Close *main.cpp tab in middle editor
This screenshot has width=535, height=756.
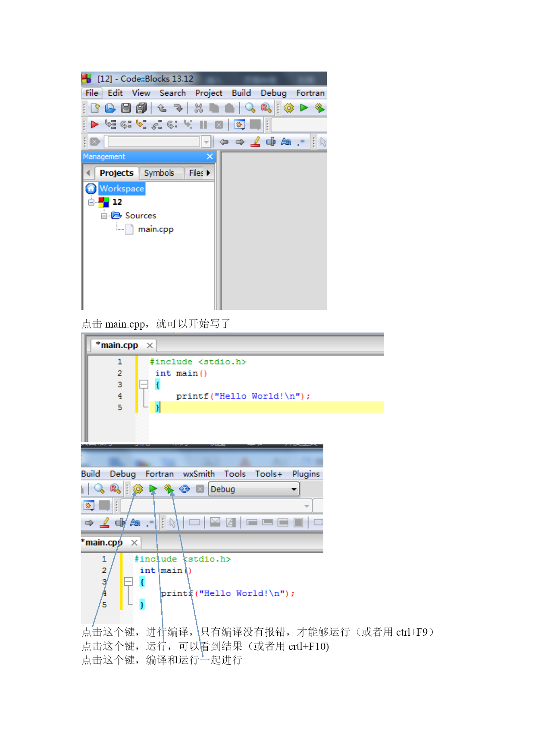(x=150, y=345)
